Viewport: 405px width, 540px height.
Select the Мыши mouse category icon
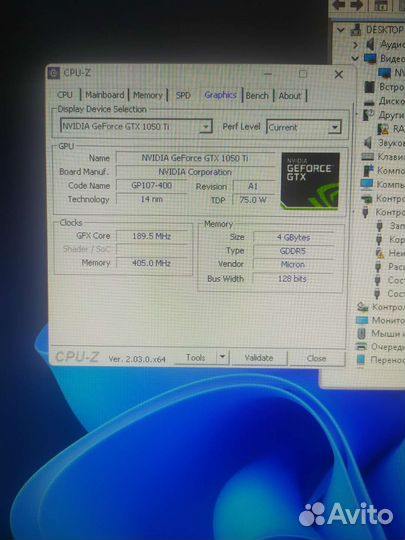(361, 334)
